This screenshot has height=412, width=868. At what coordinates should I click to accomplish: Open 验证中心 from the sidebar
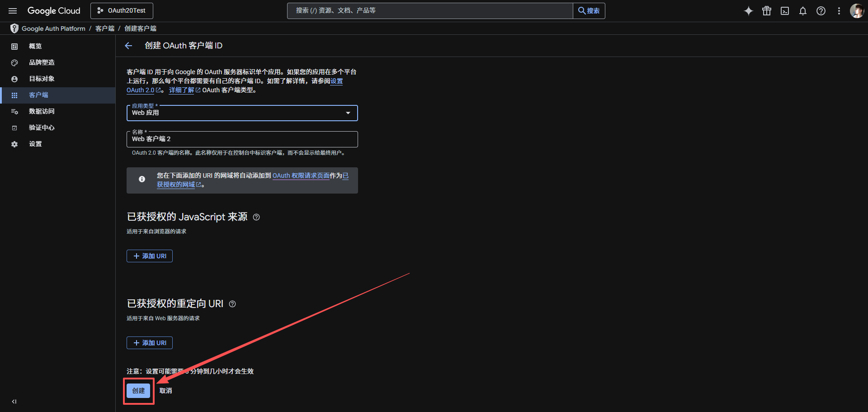[42, 128]
